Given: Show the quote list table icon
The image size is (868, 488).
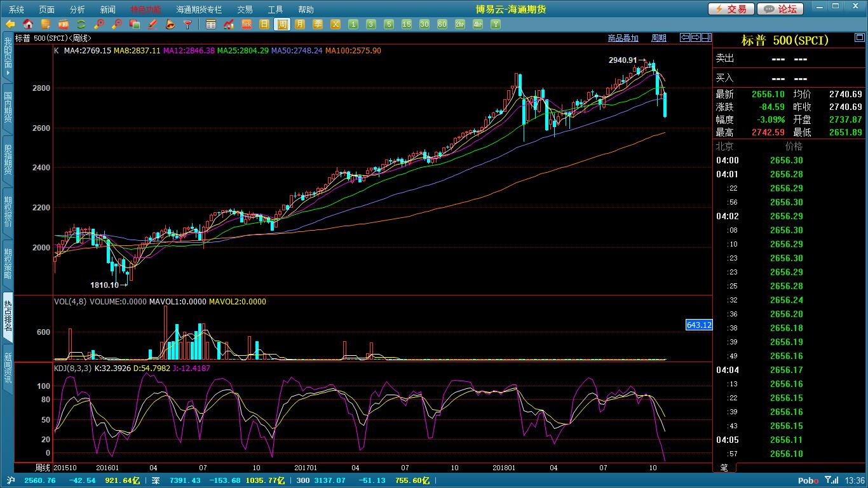Looking at the screenshot, I should point(211,24).
